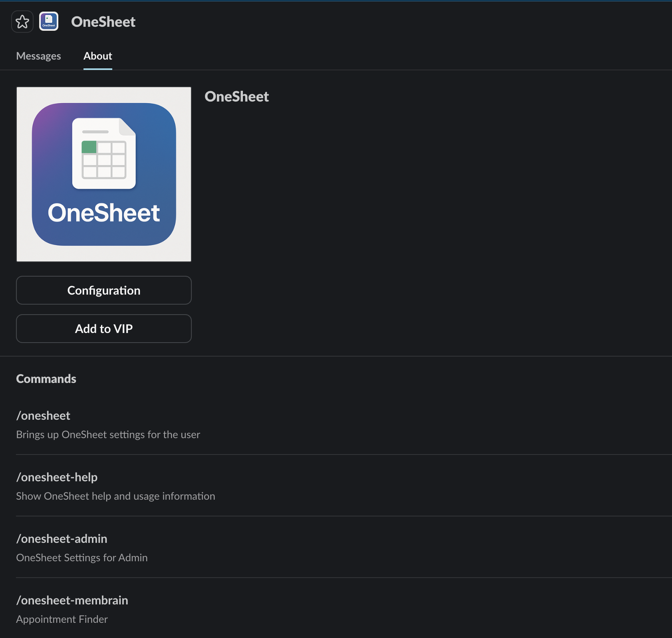Screen dimensions: 672x638
Task: Open the Configuration button
Action: coord(104,290)
